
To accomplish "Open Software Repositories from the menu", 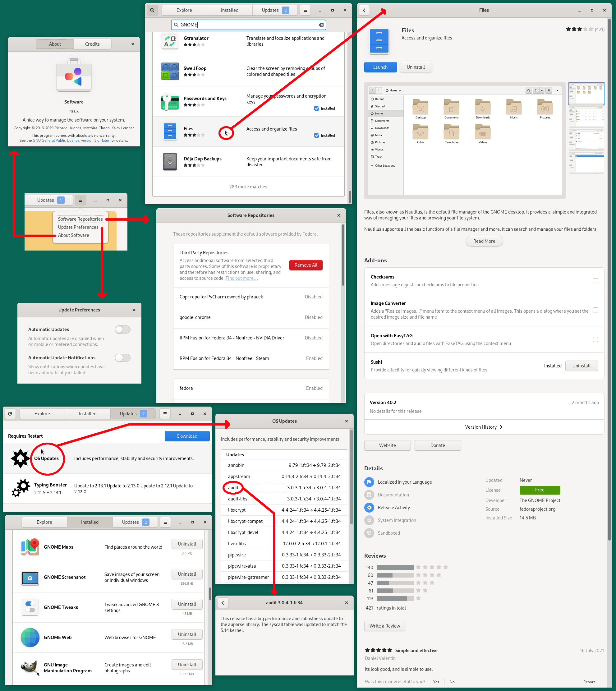I will [80, 219].
